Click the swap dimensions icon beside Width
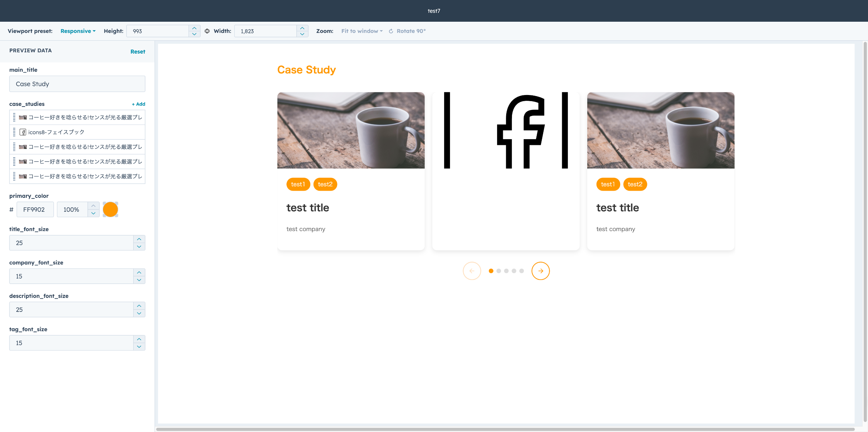This screenshot has width=868, height=432. tap(207, 31)
